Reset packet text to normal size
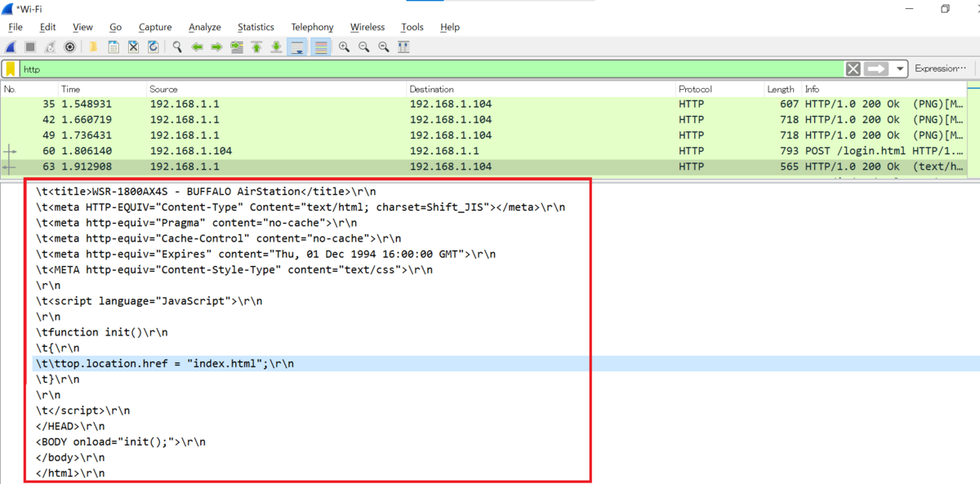The height and width of the screenshot is (484, 980). pyautogui.click(x=383, y=47)
